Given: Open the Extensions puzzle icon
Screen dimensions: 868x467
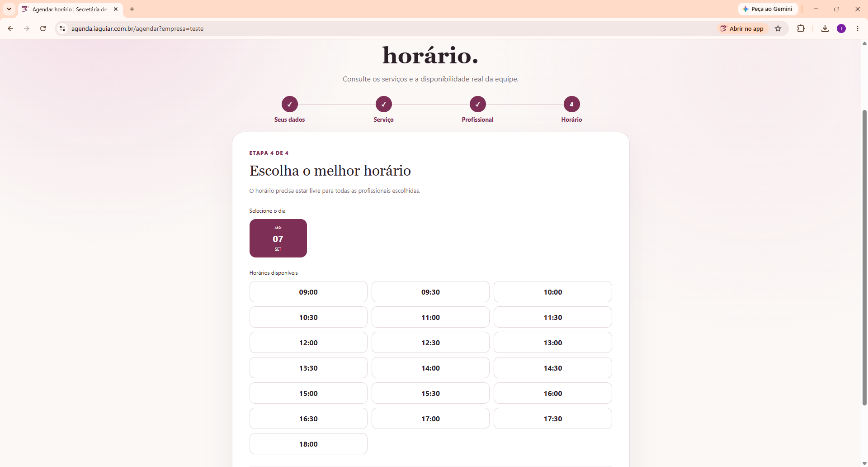Looking at the screenshot, I should coord(801,29).
